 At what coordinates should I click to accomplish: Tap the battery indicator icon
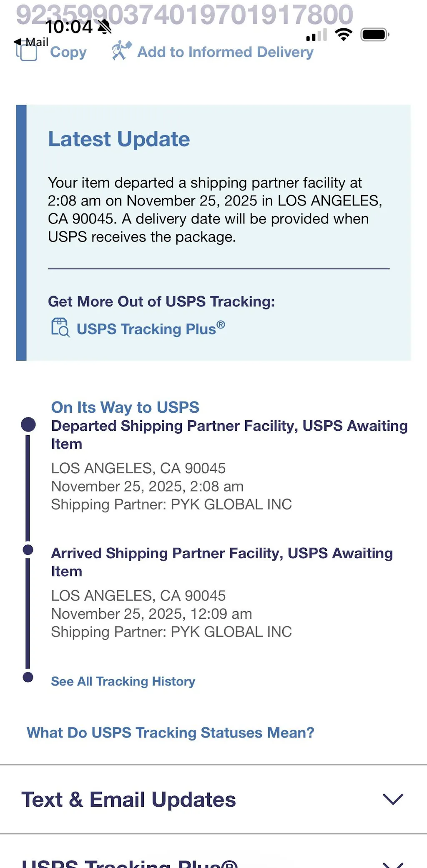[x=374, y=35]
